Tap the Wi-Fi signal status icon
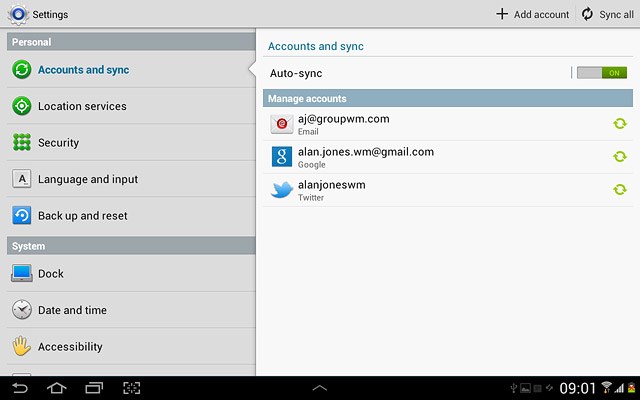The width and height of the screenshot is (640, 400). pyautogui.click(x=607, y=387)
